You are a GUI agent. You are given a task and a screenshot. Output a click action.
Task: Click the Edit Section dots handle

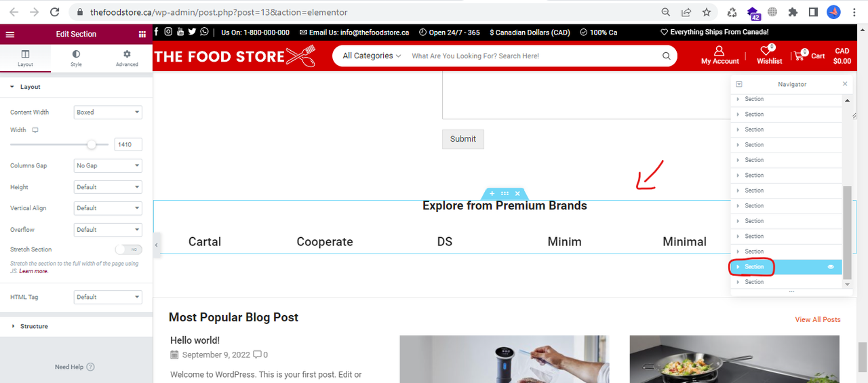pos(505,194)
